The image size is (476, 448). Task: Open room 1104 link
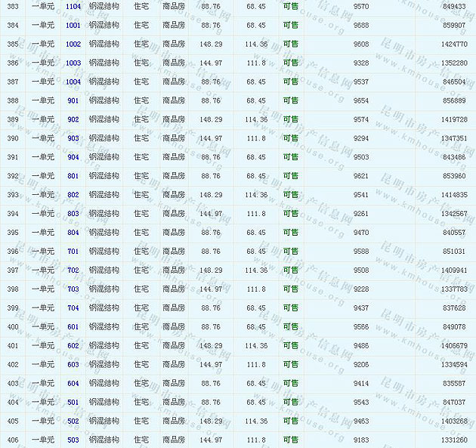(x=73, y=6)
